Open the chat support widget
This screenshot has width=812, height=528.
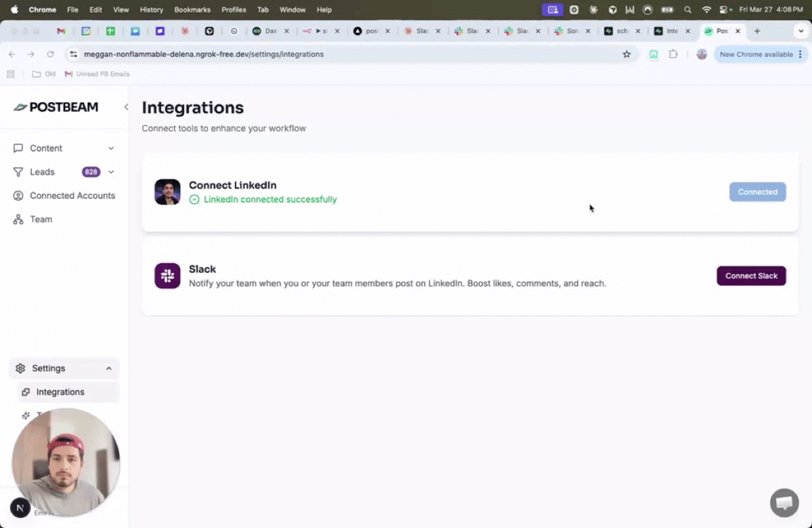click(784, 503)
